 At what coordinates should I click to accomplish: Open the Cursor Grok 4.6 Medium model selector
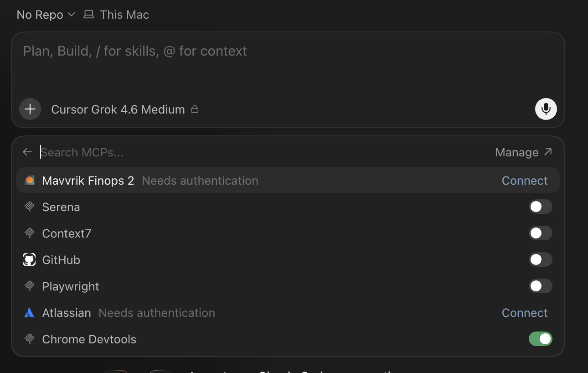[118, 109]
